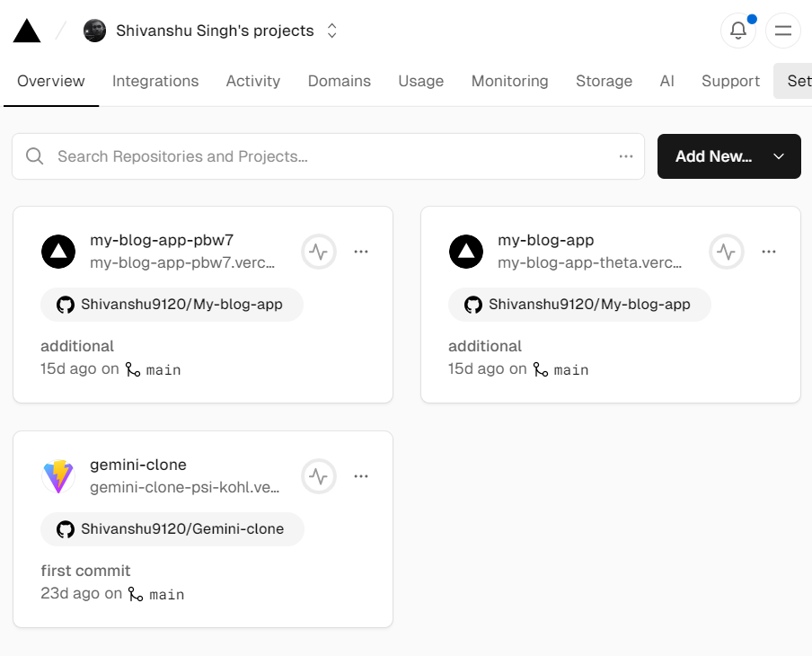Select the Usage tab
Image resolution: width=812 pixels, height=656 pixels.
tap(421, 81)
